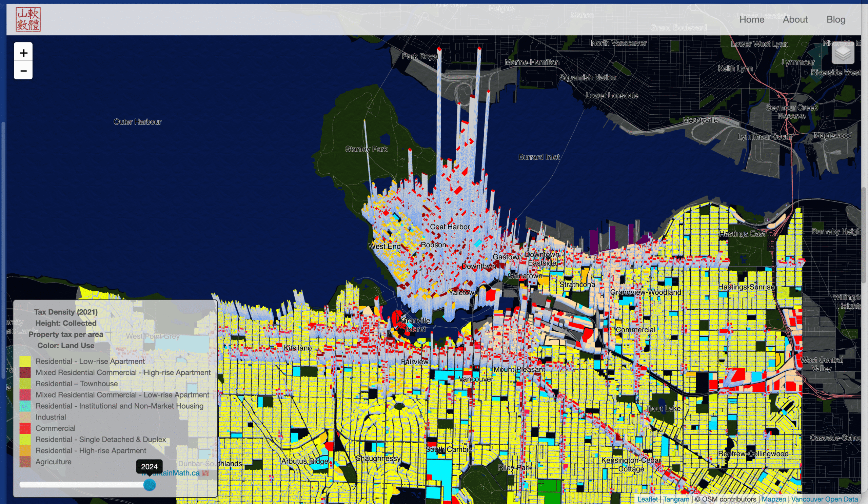This screenshot has width=868, height=504.
Task: Click small seal icon beside MountainMath.ca
Action: [x=205, y=473]
